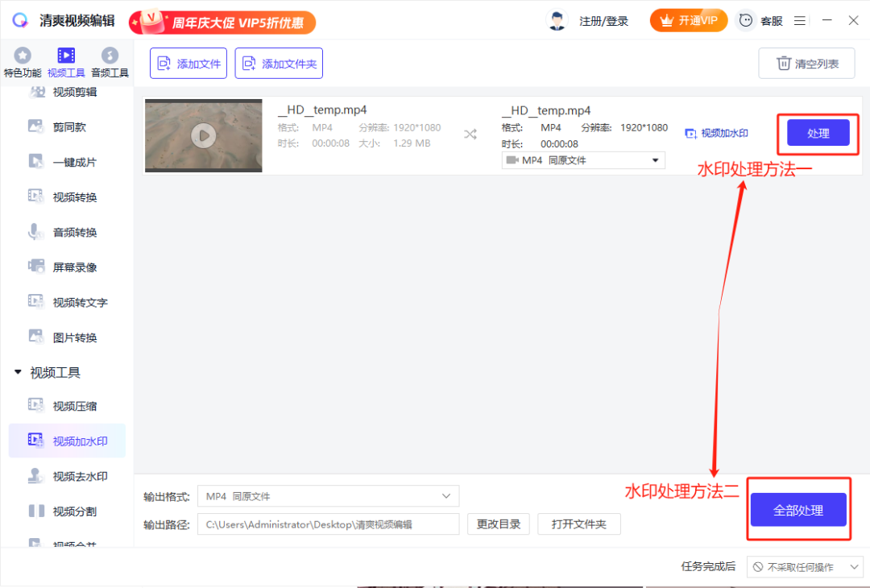The width and height of the screenshot is (870, 588).
Task: Play the __HD__temp.mp4 video preview
Action: 203,135
